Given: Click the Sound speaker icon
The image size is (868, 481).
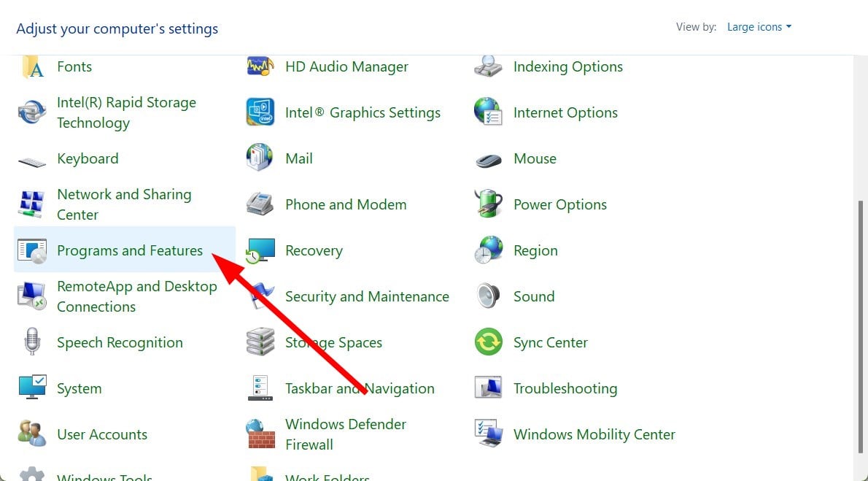Looking at the screenshot, I should click(x=488, y=296).
